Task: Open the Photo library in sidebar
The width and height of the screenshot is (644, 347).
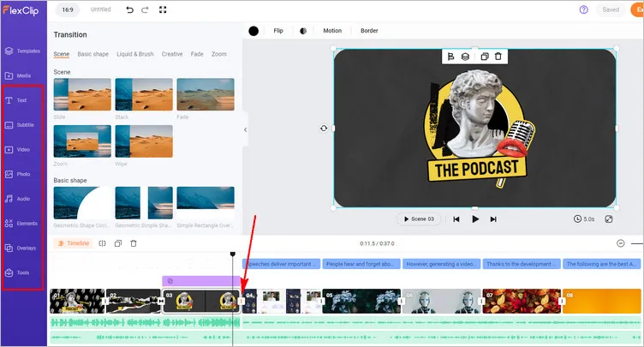Action: (17, 174)
